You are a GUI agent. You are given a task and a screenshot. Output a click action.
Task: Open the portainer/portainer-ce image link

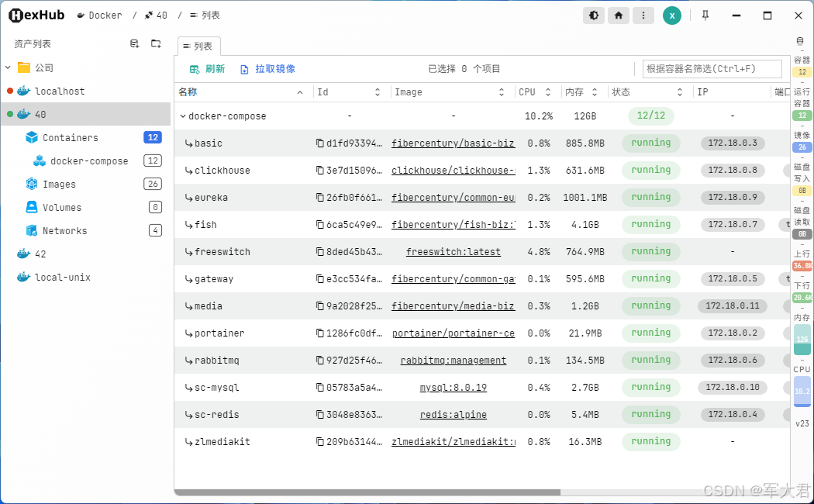pos(454,333)
